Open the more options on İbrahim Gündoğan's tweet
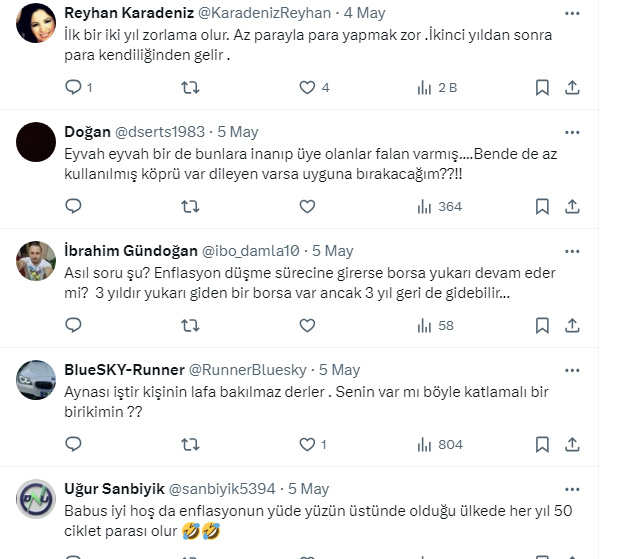This screenshot has width=619, height=559. [x=572, y=251]
